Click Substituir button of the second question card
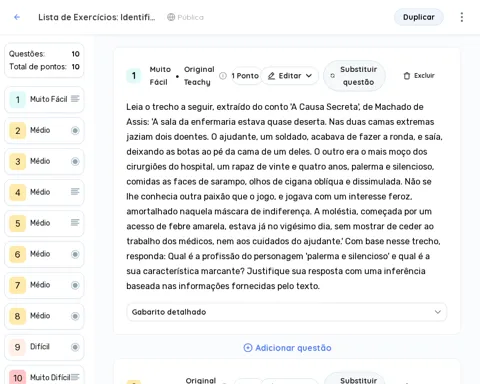 coord(354,378)
